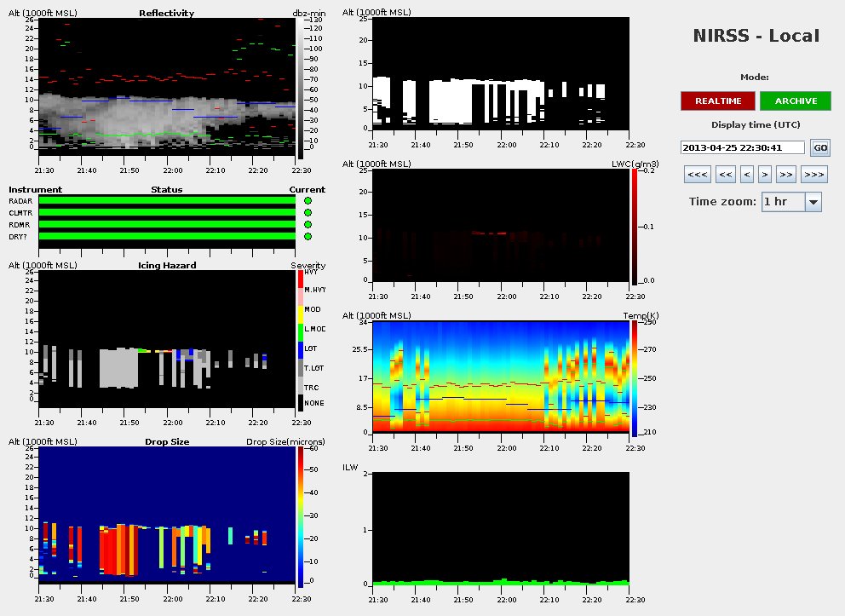845x616 pixels.
Task: Click the RDMR current status indicator
Action: [x=308, y=225]
